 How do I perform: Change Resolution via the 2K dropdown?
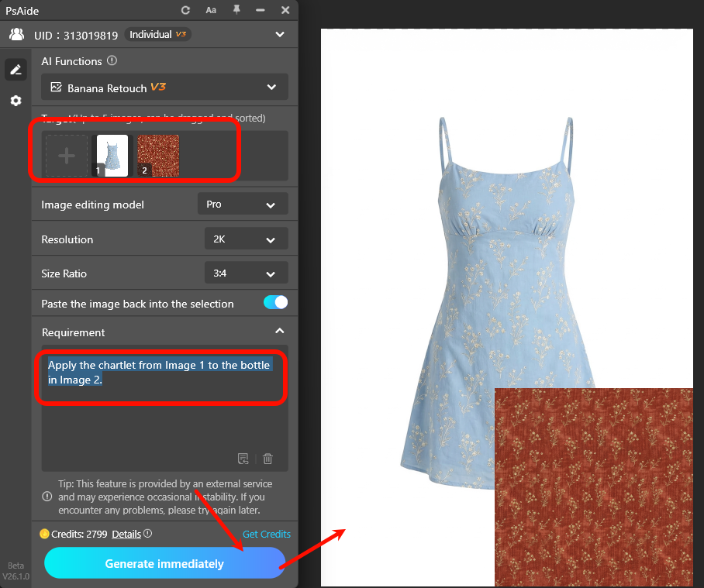tap(246, 239)
